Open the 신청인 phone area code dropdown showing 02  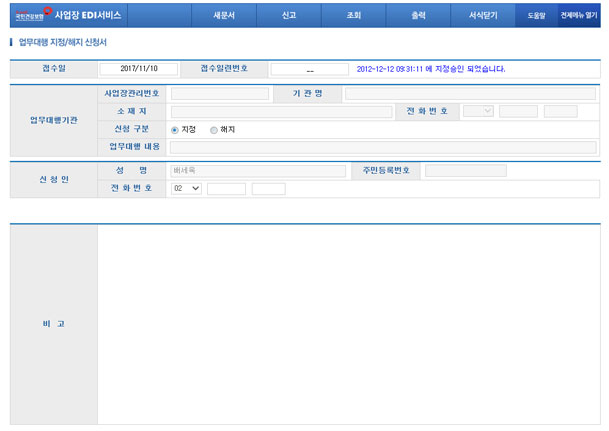coord(186,188)
